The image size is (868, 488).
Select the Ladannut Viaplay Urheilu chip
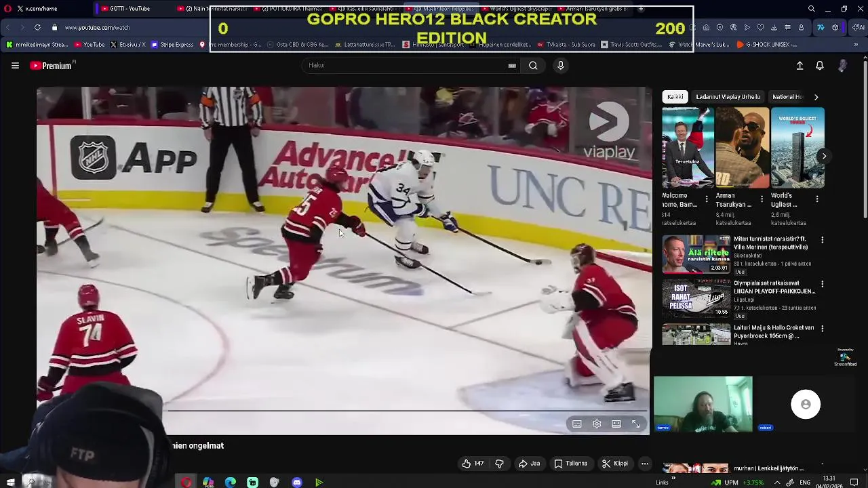tap(728, 97)
